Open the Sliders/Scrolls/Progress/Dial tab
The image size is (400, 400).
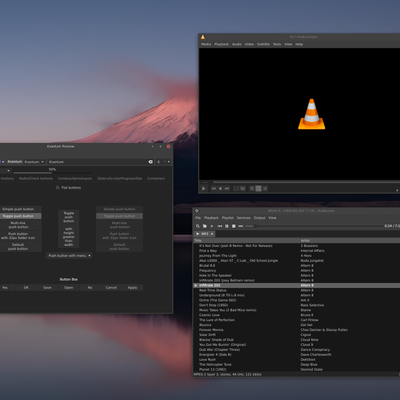[120, 178]
